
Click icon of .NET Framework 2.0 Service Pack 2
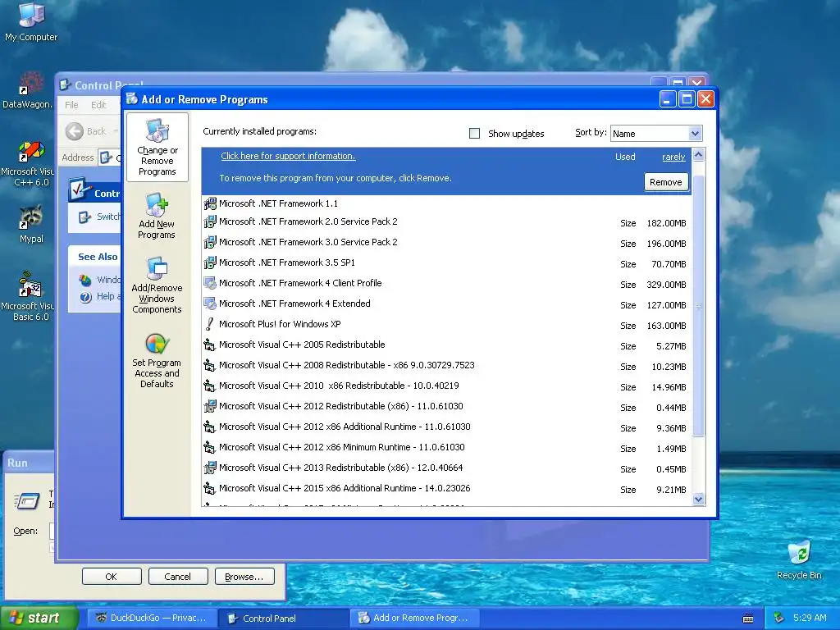point(210,221)
